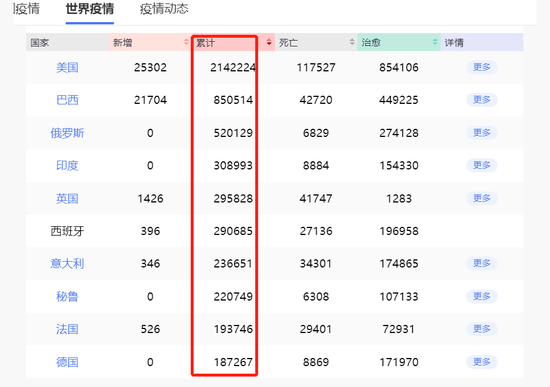Select recovered value 1283
The image size is (550, 387).
tap(399, 199)
